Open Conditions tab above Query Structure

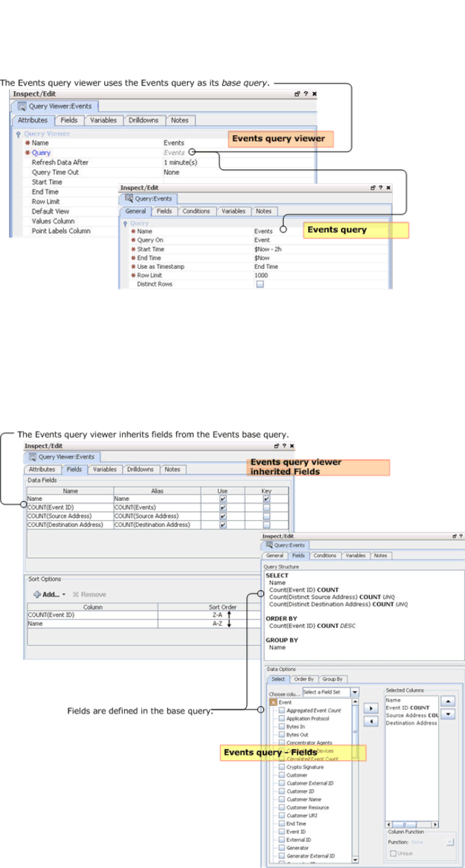click(325, 555)
